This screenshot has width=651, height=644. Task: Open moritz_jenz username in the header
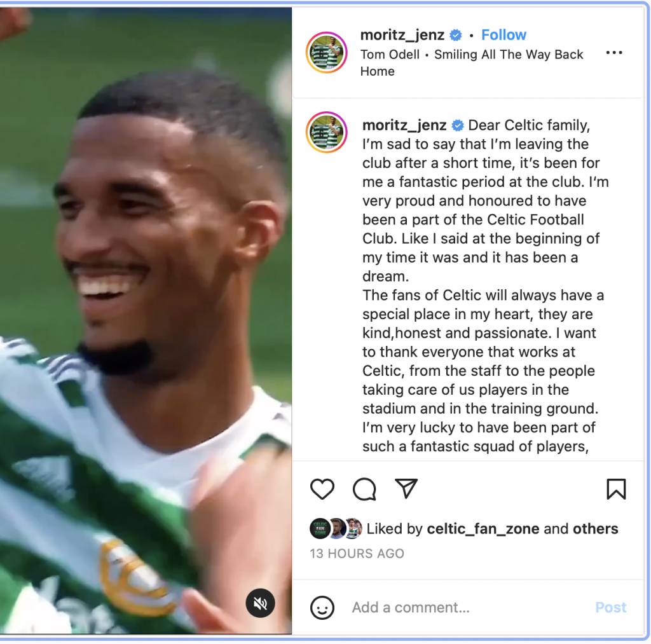[402, 35]
